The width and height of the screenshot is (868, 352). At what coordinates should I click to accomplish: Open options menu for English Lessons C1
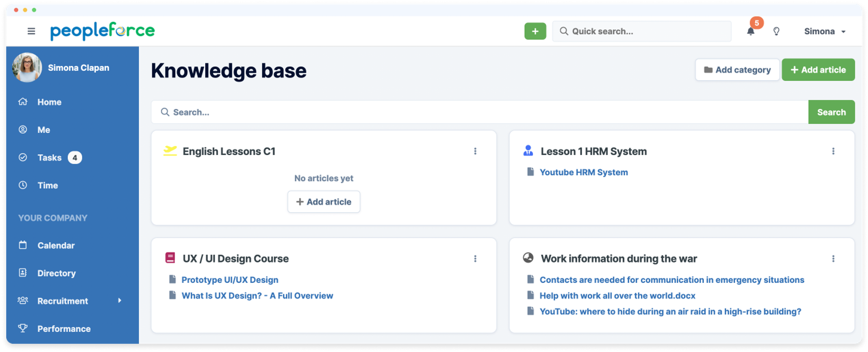point(475,151)
